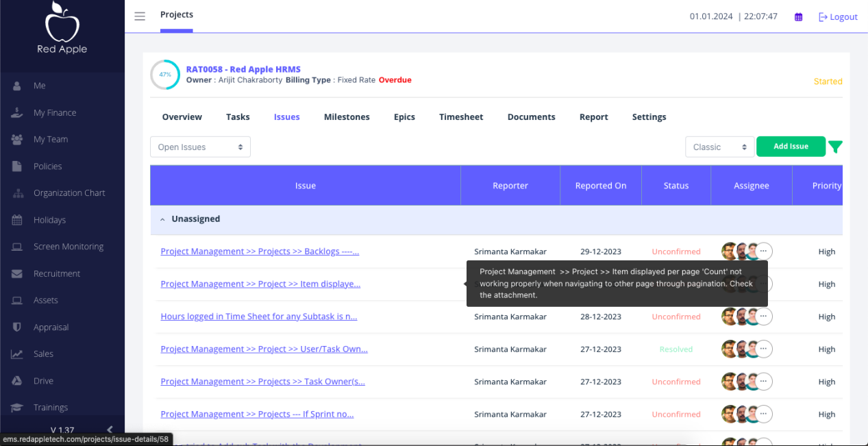Open more assignees in User/Task Own row
This screenshot has width=868, height=446.
[x=763, y=349]
